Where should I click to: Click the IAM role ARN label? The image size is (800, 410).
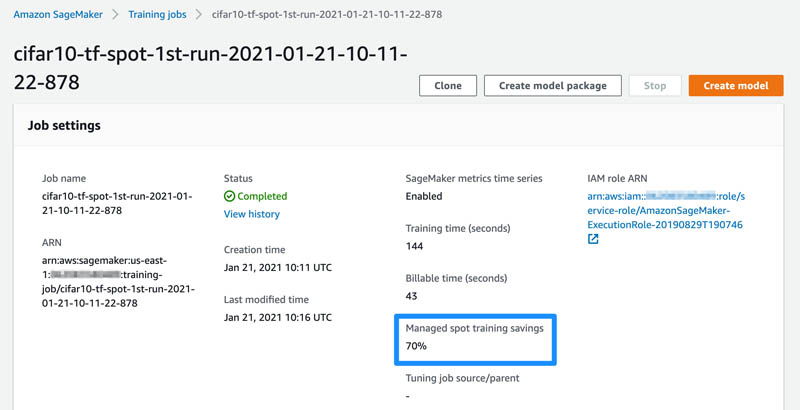(617, 178)
